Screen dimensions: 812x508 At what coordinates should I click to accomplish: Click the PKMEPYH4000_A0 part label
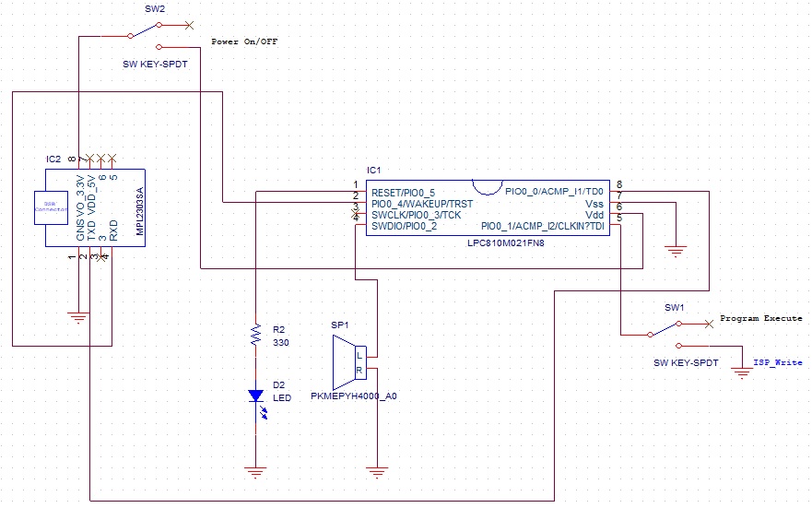353,396
